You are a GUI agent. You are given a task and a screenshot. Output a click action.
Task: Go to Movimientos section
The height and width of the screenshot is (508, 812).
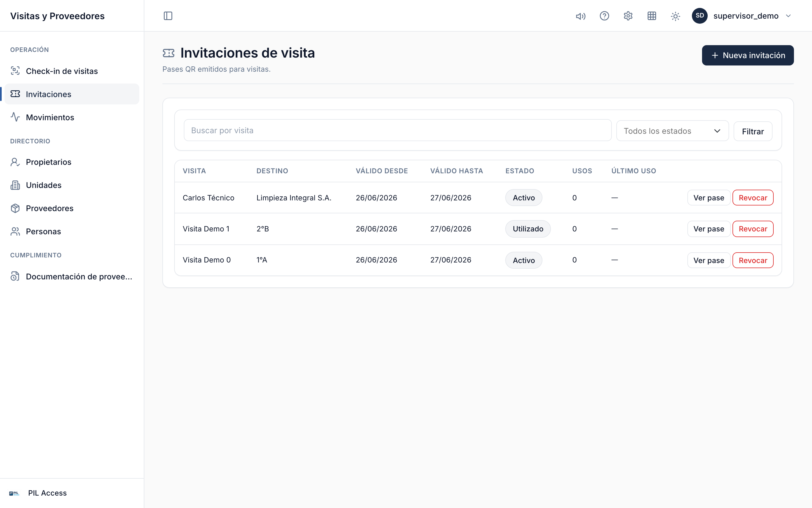(x=72, y=117)
